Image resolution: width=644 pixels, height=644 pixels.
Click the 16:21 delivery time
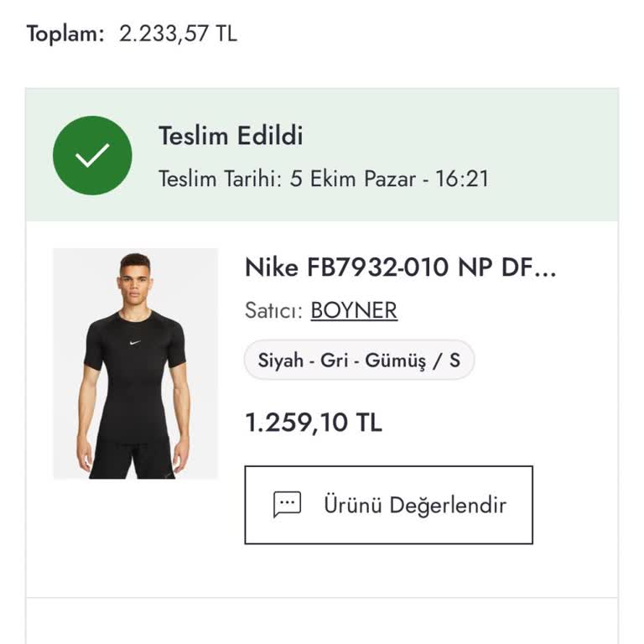point(461,179)
